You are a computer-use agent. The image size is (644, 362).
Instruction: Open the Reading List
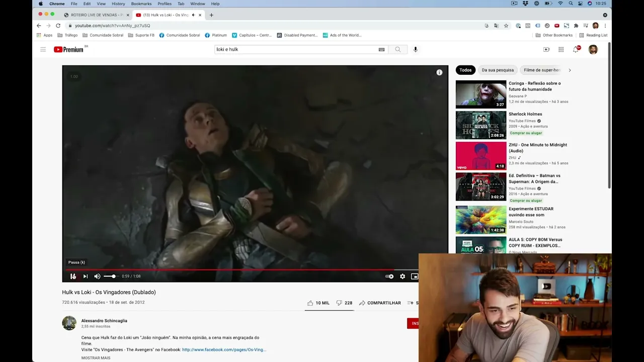(593, 35)
